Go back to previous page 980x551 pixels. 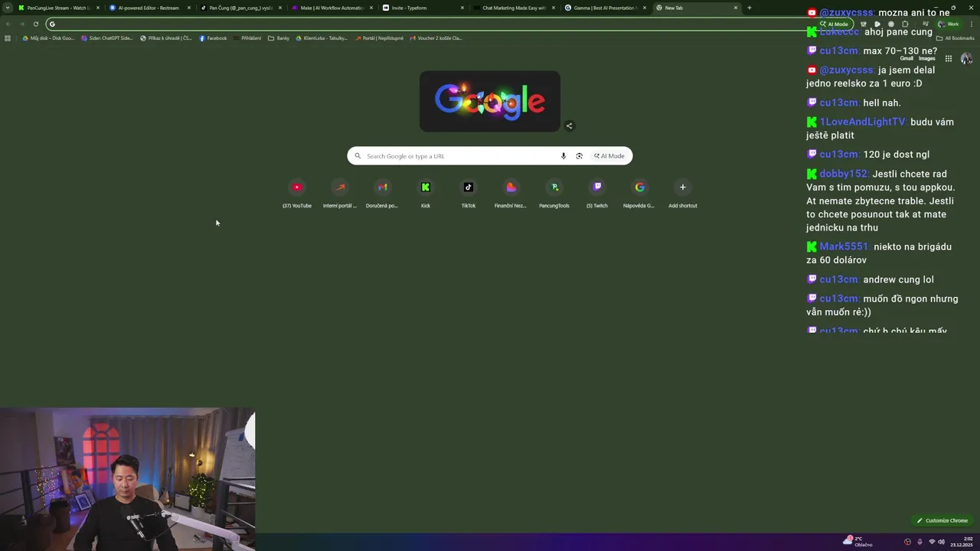[8, 24]
